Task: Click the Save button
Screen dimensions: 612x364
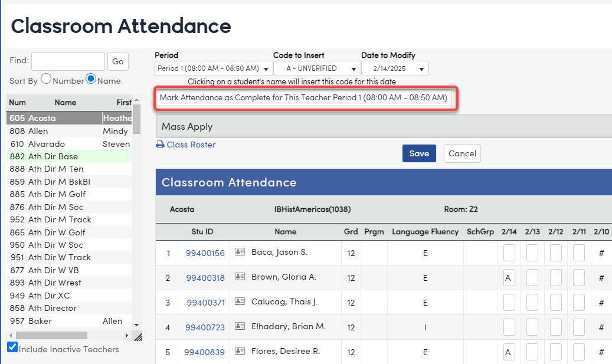Action: 419,153
